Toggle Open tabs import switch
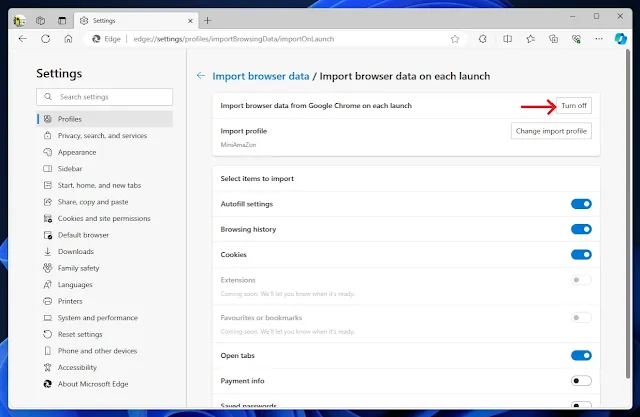This screenshot has width=640, height=417. tap(581, 355)
